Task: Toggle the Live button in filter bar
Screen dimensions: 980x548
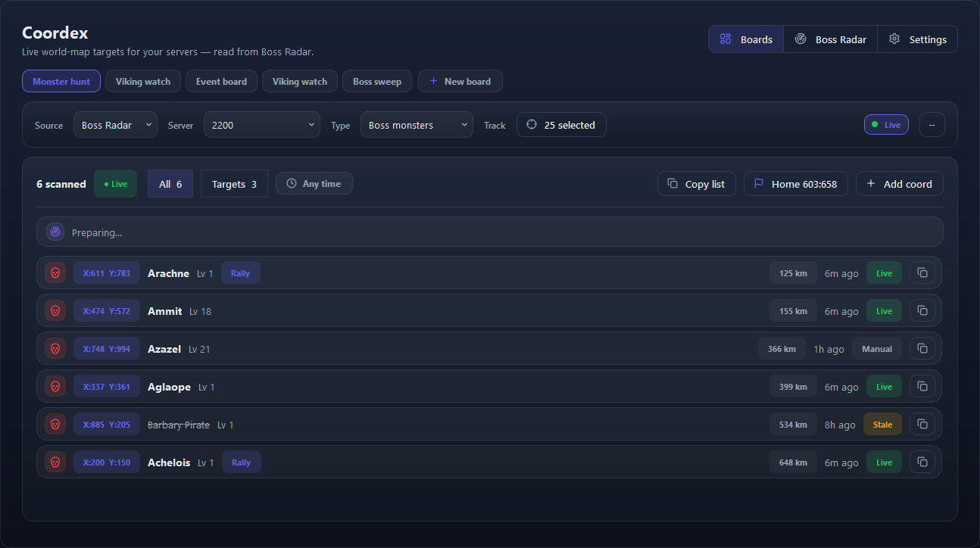Action: pyautogui.click(x=886, y=125)
